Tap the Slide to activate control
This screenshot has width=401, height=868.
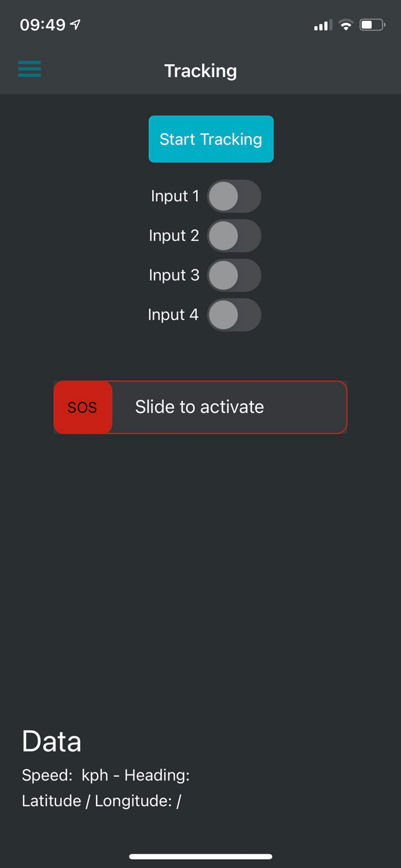(229, 407)
